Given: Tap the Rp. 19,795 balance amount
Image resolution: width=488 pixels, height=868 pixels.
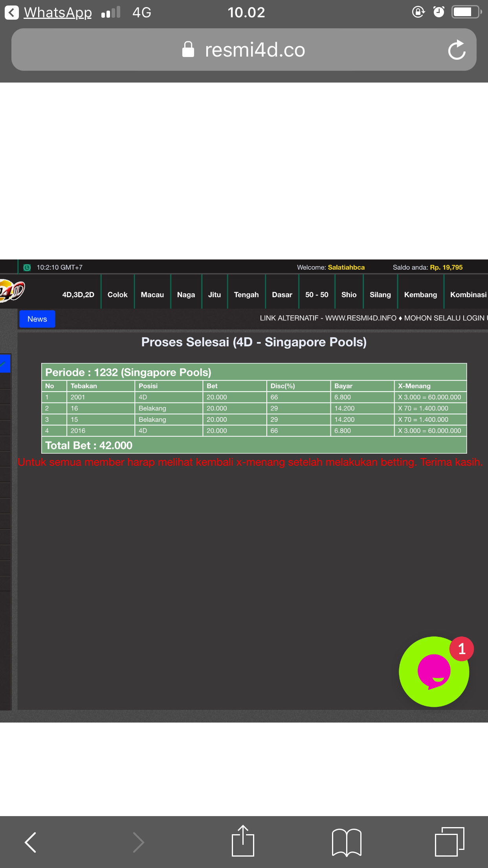Looking at the screenshot, I should (x=446, y=267).
